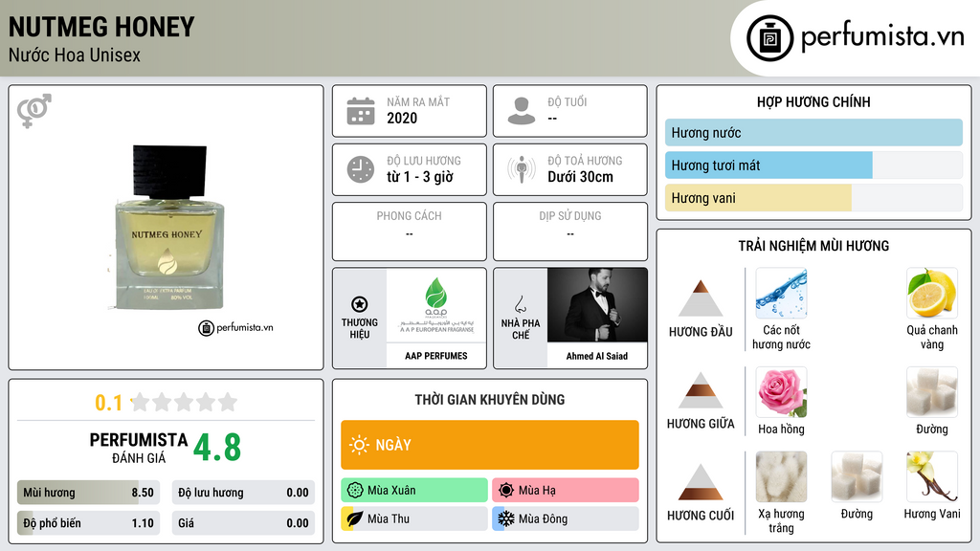Viewport: 980px width, 551px height.
Task: Click the Phong cách card
Action: 410,231
